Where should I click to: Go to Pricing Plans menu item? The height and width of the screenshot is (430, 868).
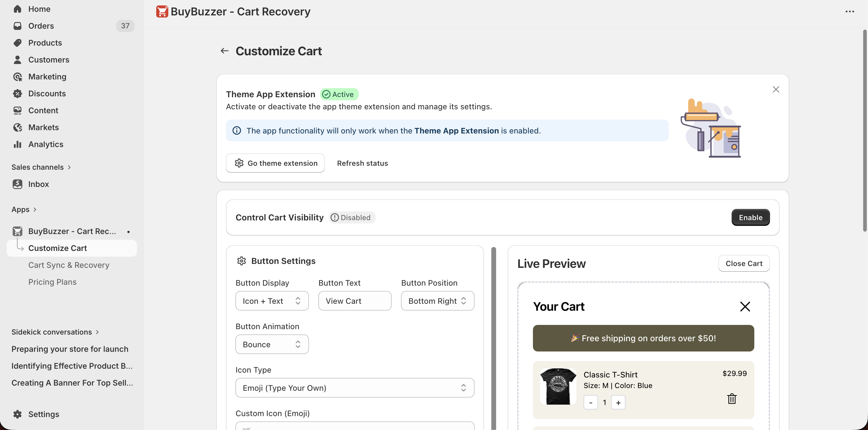tap(52, 282)
